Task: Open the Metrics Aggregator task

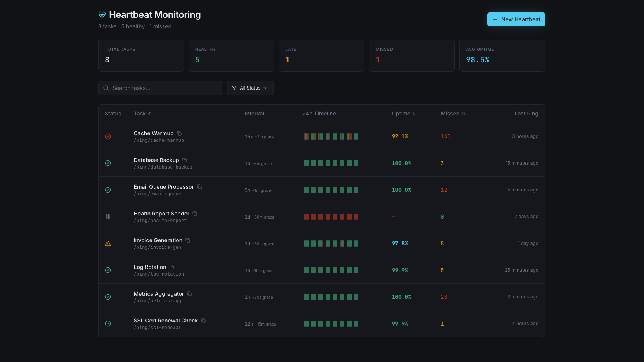Action: pyautogui.click(x=159, y=294)
